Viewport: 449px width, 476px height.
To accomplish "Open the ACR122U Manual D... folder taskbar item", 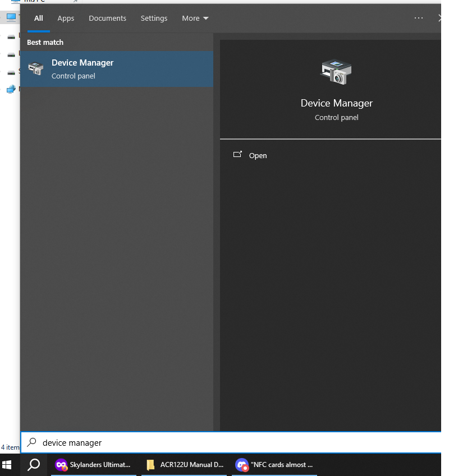I will click(x=184, y=465).
